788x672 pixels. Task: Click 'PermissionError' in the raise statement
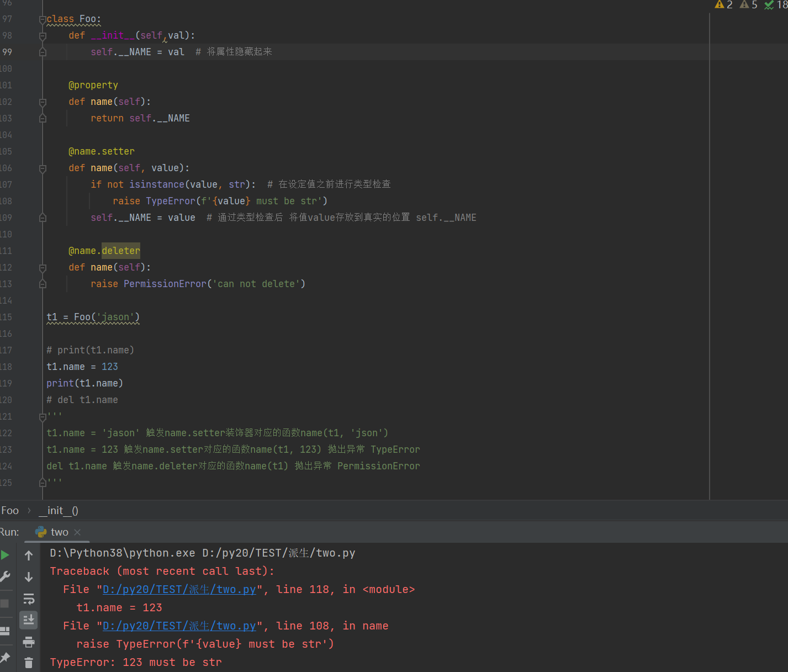(165, 284)
